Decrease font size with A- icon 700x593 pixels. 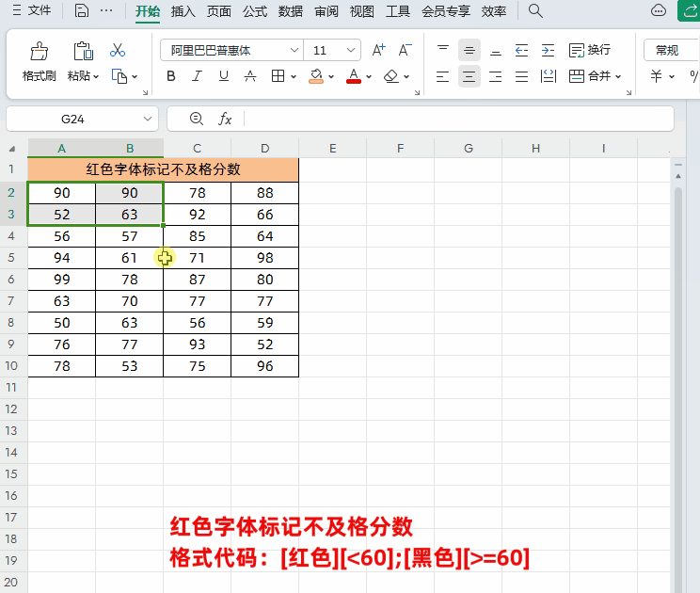405,50
